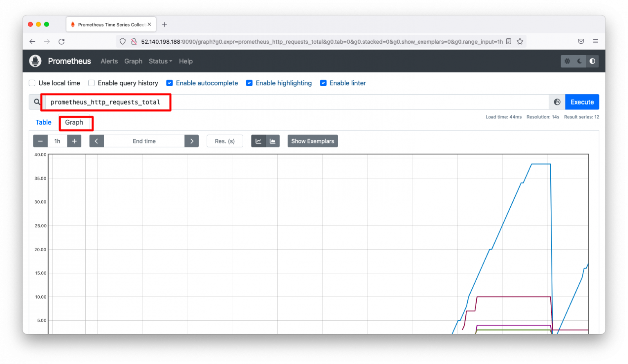
Task: Click the Execute button
Action: (582, 102)
